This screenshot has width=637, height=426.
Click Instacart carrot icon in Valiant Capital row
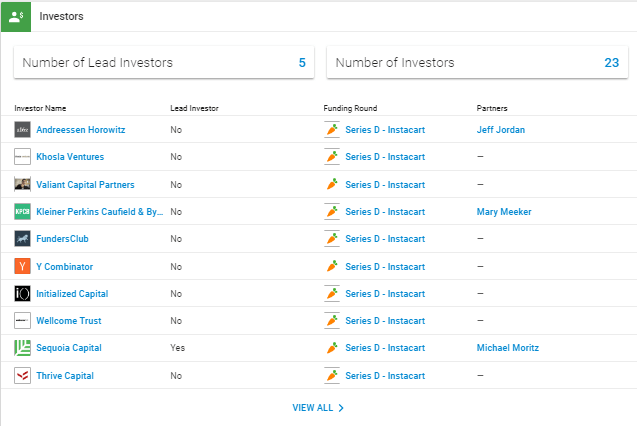332,184
